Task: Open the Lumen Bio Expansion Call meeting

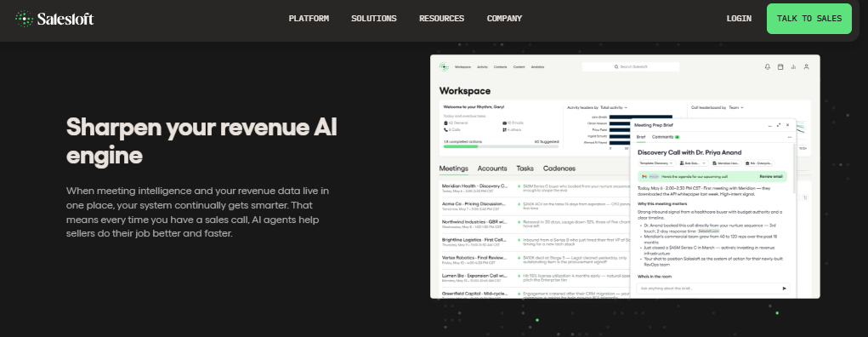Action: pos(475,276)
